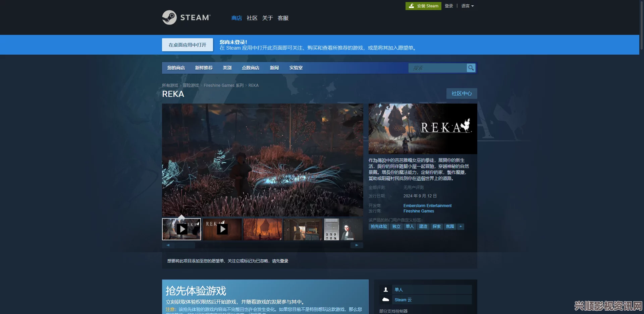644x314 pixels.
Task: Click the thumbnail strip right arrow
Action: click(x=357, y=245)
